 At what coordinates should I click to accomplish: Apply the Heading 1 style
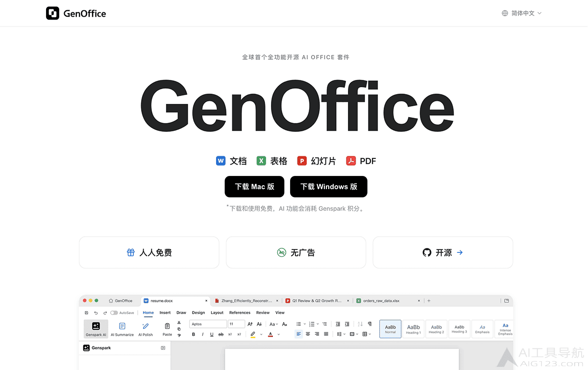tap(414, 329)
